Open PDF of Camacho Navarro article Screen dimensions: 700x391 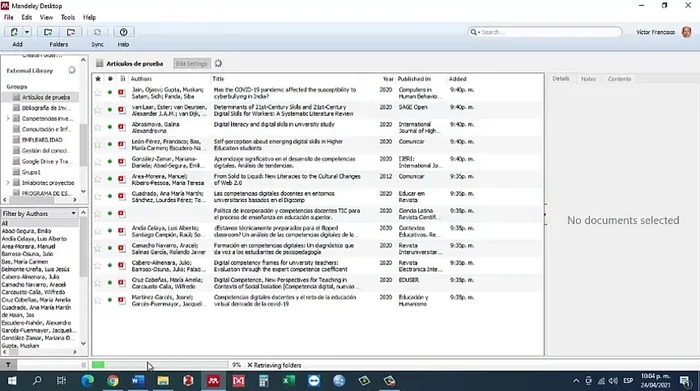[x=121, y=248]
